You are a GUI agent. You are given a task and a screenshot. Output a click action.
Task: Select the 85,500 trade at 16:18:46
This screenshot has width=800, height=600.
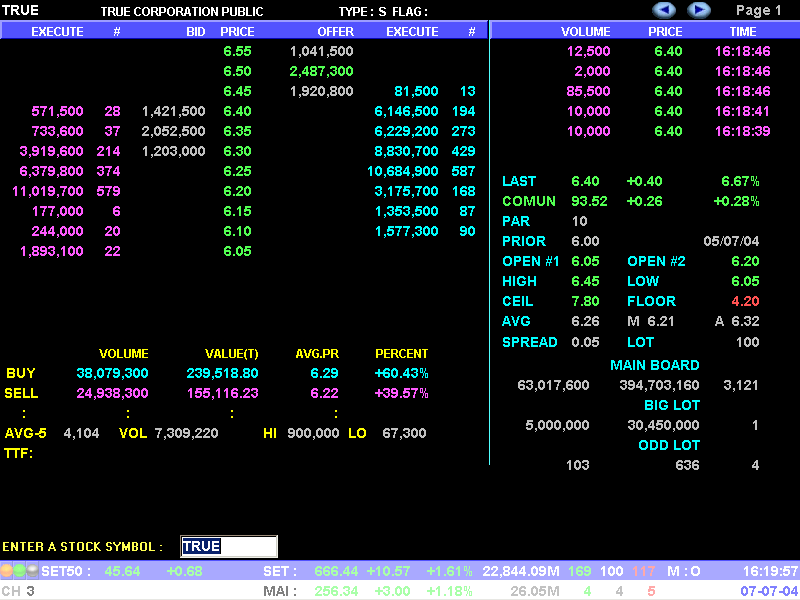click(x=588, y=91)
